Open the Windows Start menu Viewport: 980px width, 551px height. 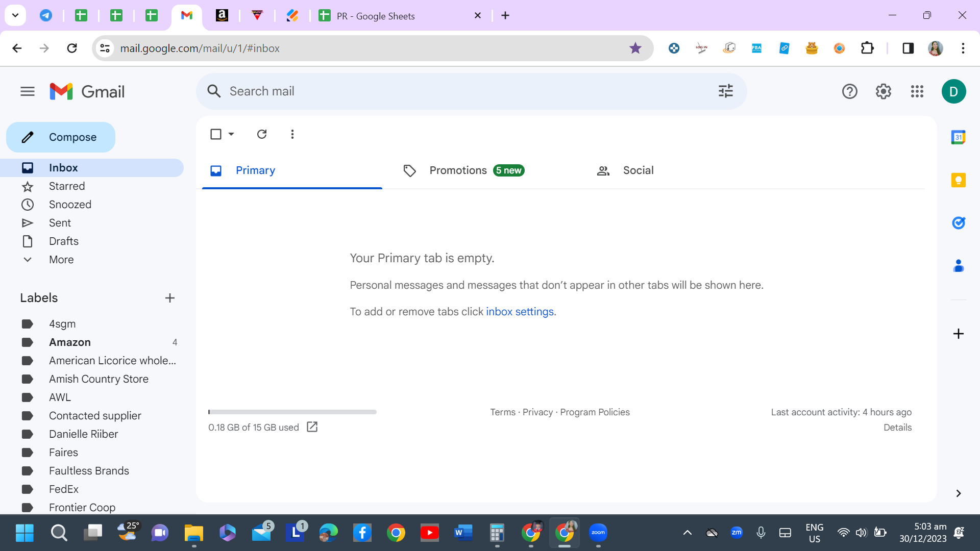[x=24, y=533]
